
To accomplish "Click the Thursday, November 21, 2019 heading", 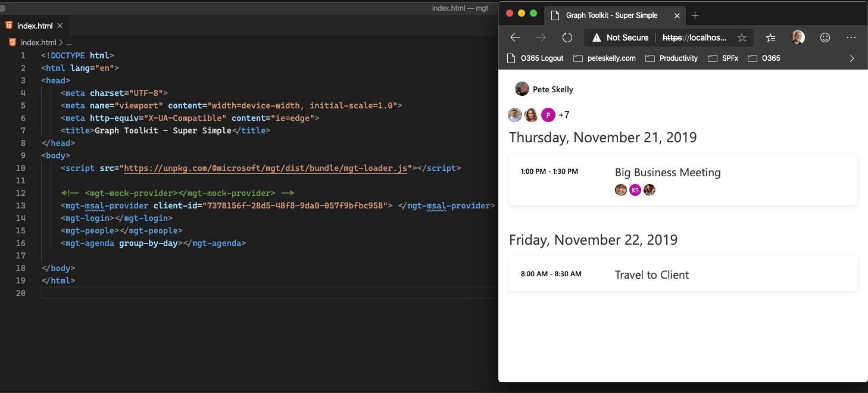I will [603, 138].
